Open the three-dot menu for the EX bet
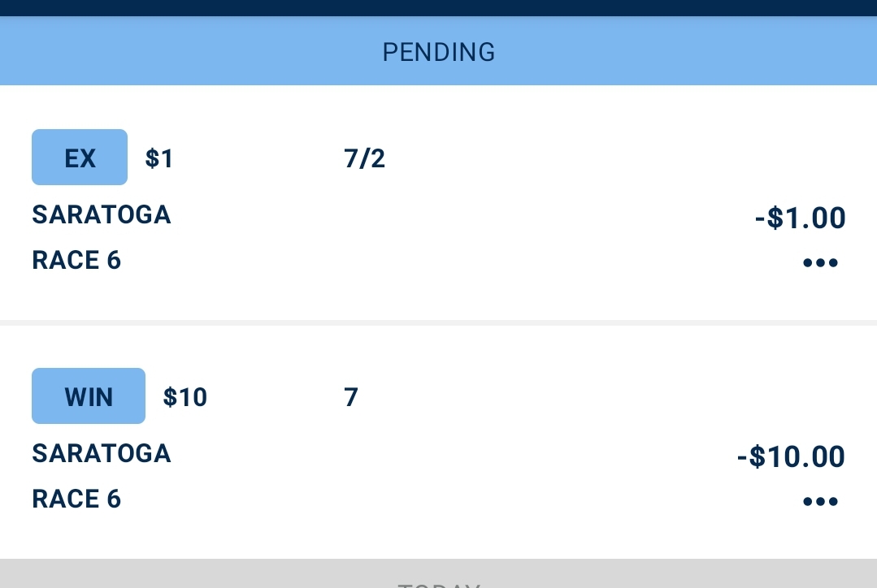Image resolution: width=877 pixels, height=588 pixels. click(820, 262)
